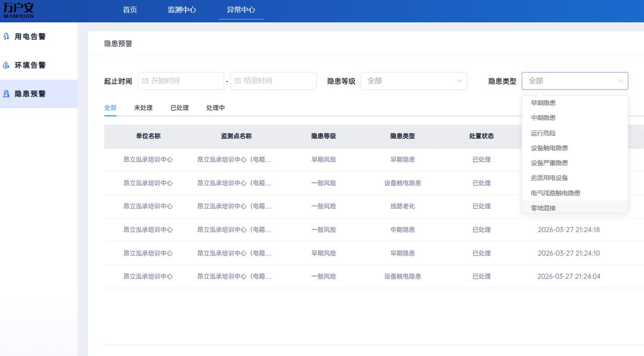Click the calendar icon in 结束时间 field
Screen dimensions: 644x356
[x=238, y=81]
